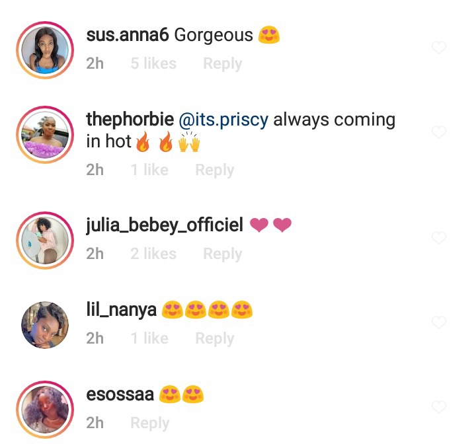Open esossaa username link

120,394
